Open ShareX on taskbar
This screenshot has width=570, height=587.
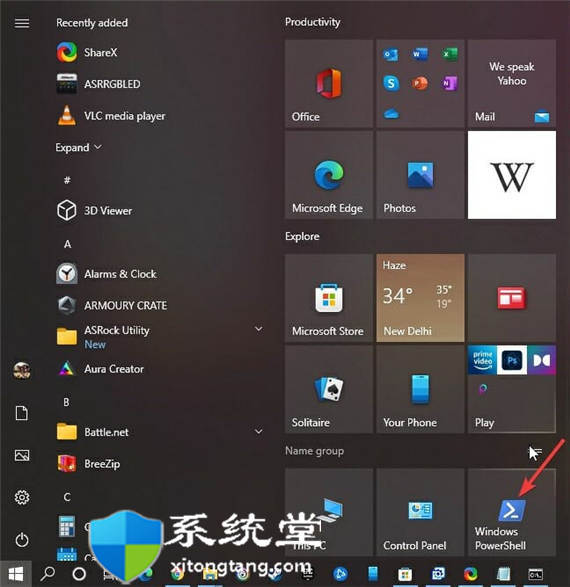tap(470, 574)
